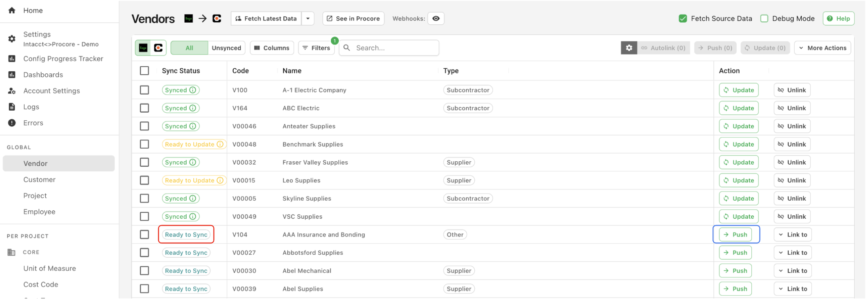Uncheck Fetch Source Data checkbox
Image resolution: width=868 pixels, height=300 pixels.
point(683,18)
